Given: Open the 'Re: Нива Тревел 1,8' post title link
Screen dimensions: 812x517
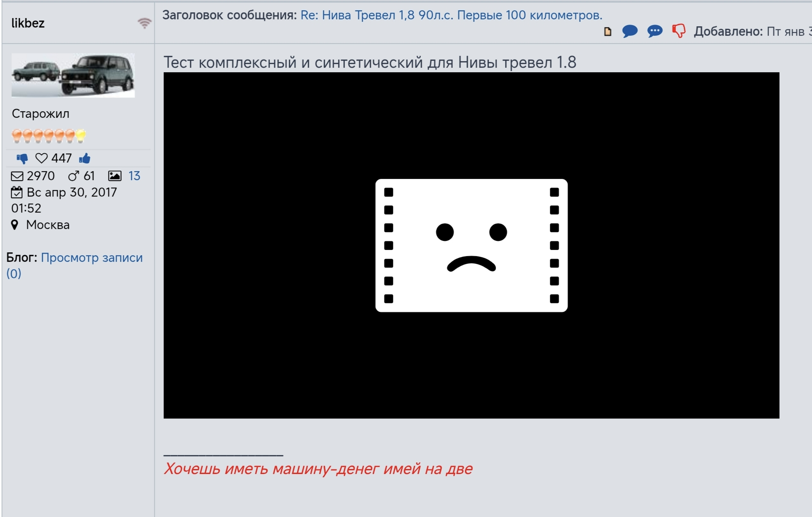Looking at the screenshot, I should pyautogui.click(x=451, y=15).
